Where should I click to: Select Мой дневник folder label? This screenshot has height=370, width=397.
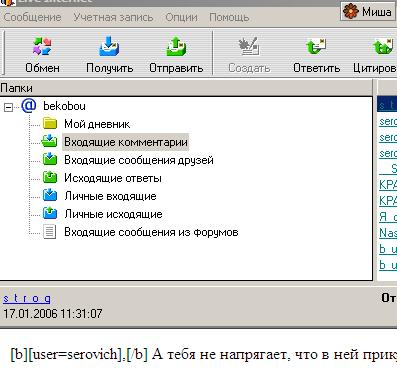pyautogui.click(x=97, y=124)
